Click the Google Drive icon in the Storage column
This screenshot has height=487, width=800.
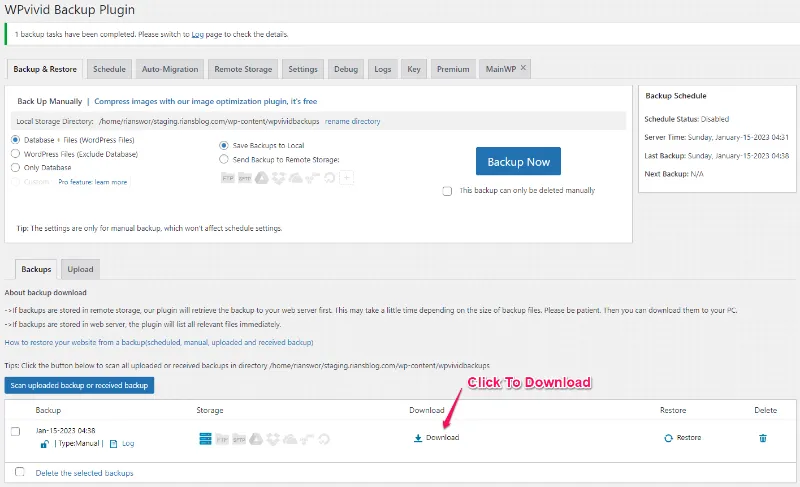click(x=256, y=439)
